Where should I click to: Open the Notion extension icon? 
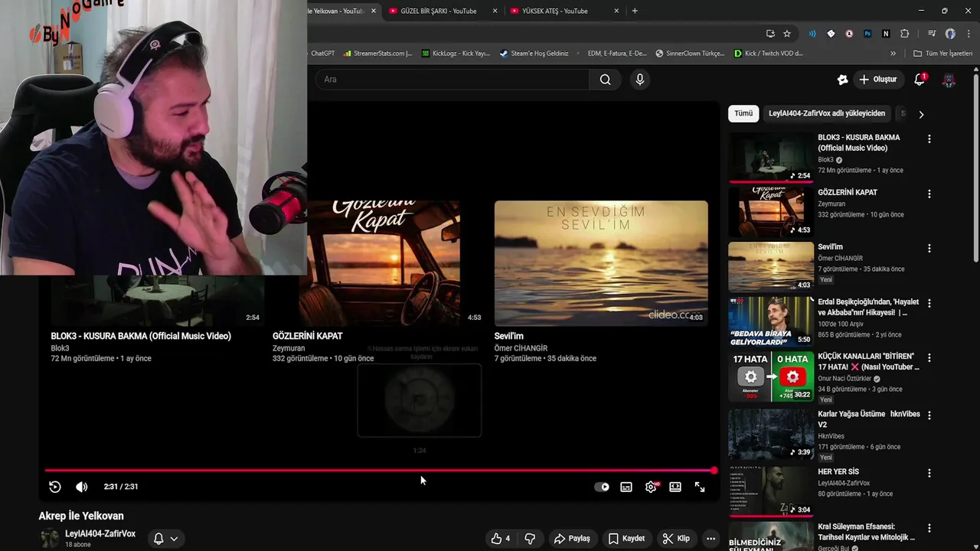(x=886, y=34)
